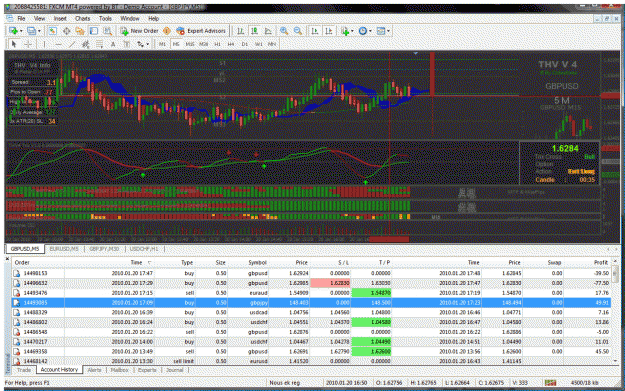Switch to candlestick chart display icon
Viewport: 625px width, 391px height.
254,31
